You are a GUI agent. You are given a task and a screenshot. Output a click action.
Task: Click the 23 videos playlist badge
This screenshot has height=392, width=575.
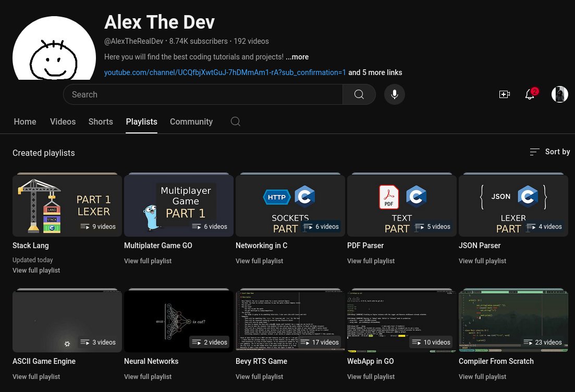[542, 342]
